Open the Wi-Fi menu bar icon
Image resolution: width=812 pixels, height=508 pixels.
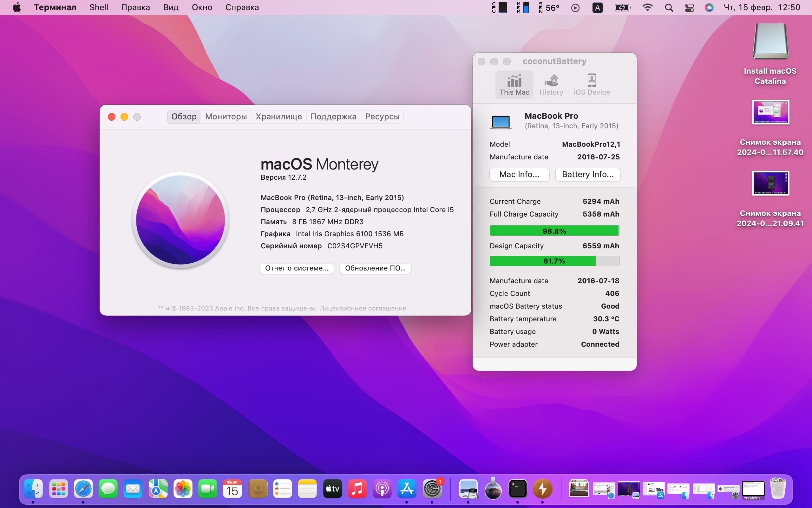[647, 7]
